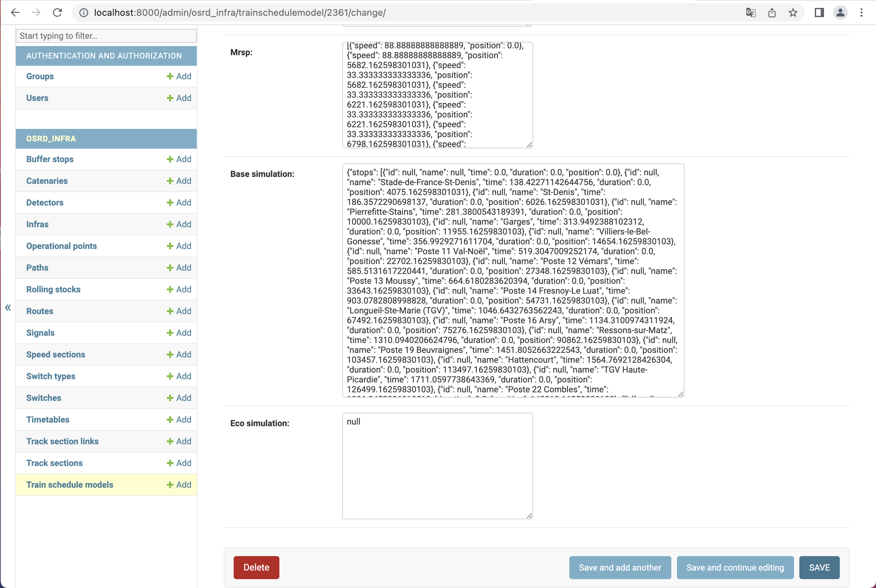The image size is (876, 588).
Task: Click the Delete button
Action: click(256, 567)
